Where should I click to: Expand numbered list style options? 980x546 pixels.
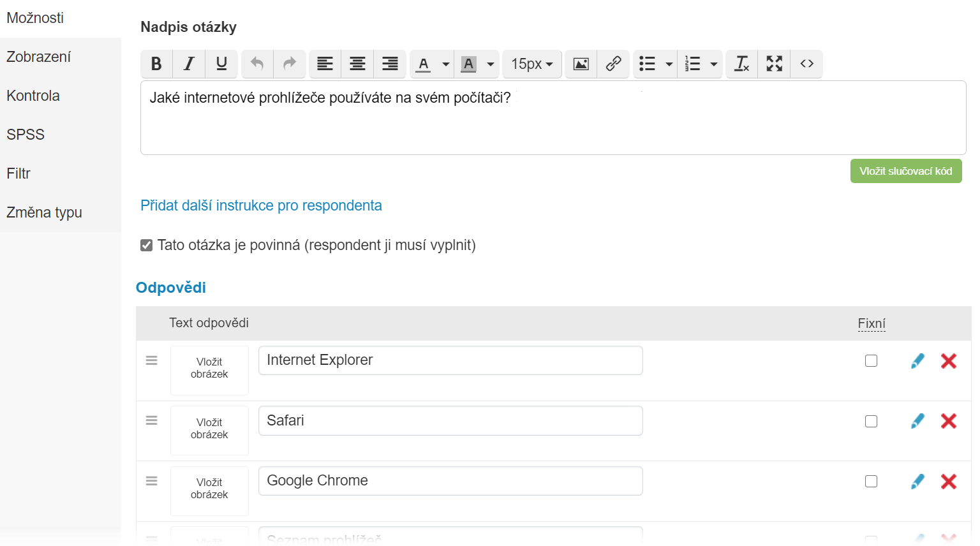pos(714,64)
